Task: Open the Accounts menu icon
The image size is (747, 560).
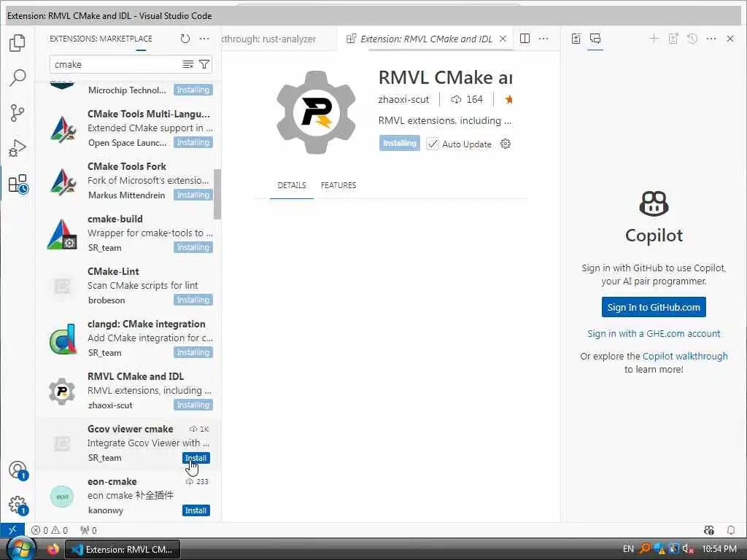Action: (x=18, y=470)
